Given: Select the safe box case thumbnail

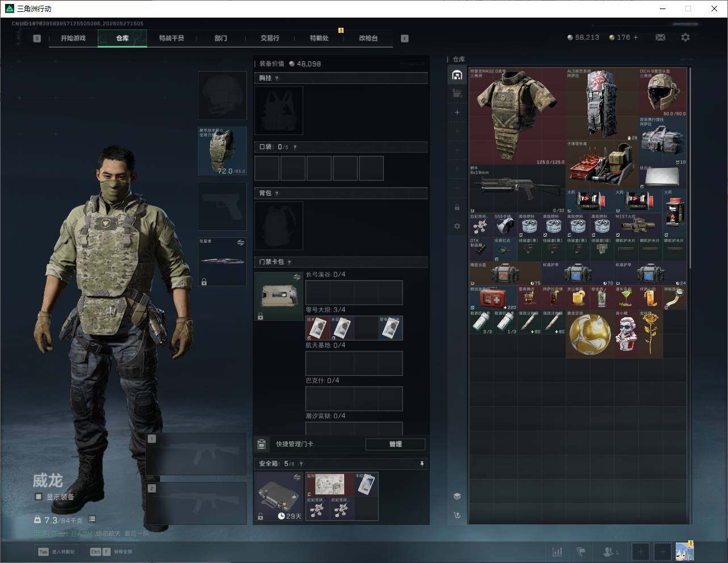Looking at the screenshot, I should [279, 497].
